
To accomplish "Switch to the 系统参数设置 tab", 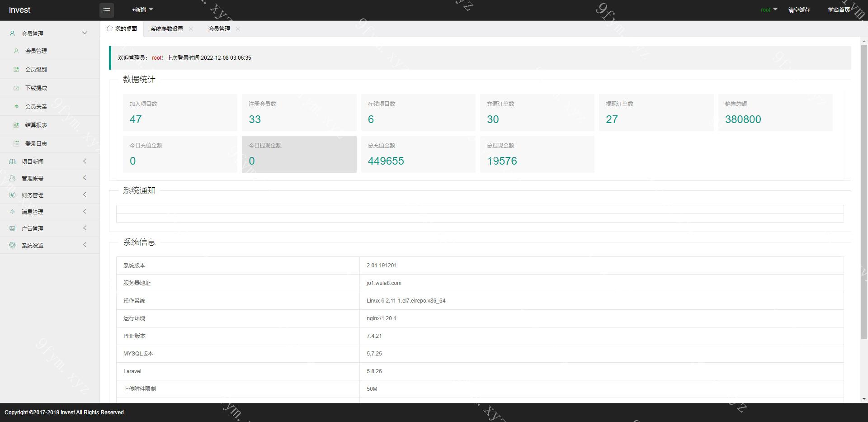I will click(167, 28).
